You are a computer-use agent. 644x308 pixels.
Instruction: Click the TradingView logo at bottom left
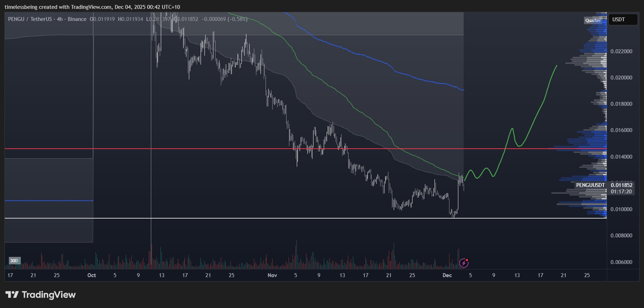(41, 295)
